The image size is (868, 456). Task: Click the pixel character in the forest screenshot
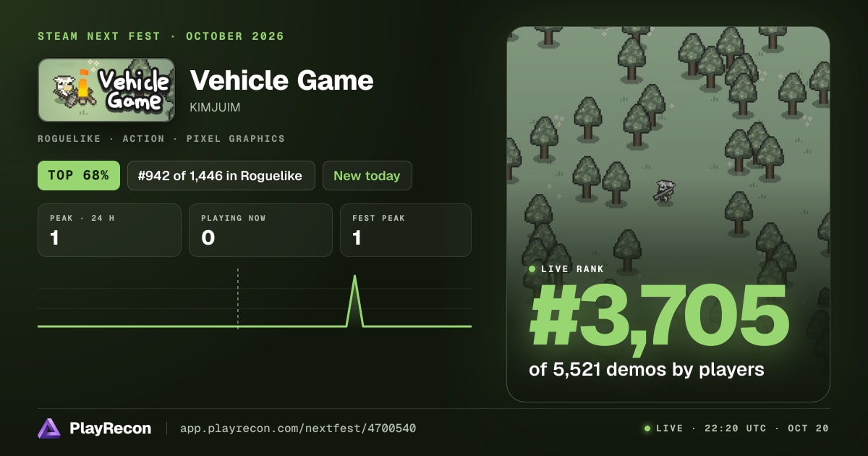664,190
